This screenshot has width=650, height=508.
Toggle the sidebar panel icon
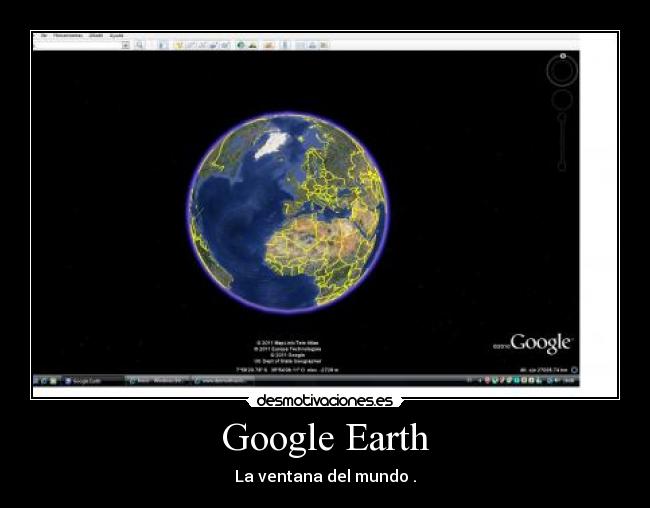163,45
